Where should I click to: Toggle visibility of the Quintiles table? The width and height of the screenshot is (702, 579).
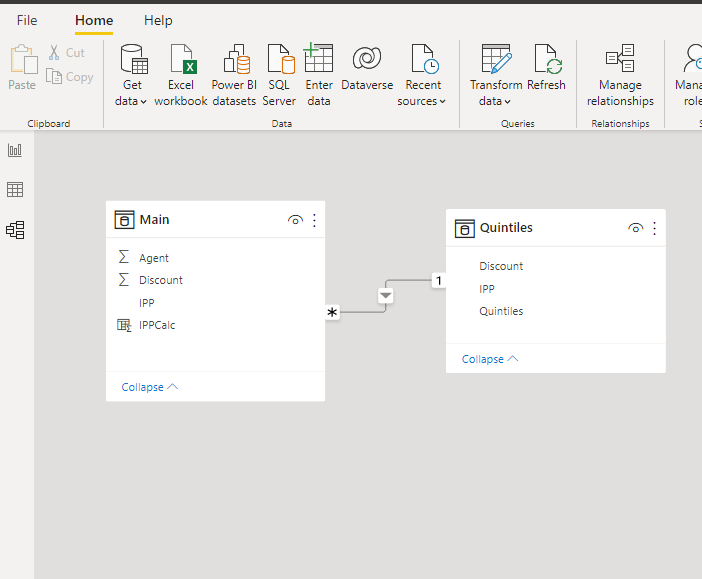636,228
